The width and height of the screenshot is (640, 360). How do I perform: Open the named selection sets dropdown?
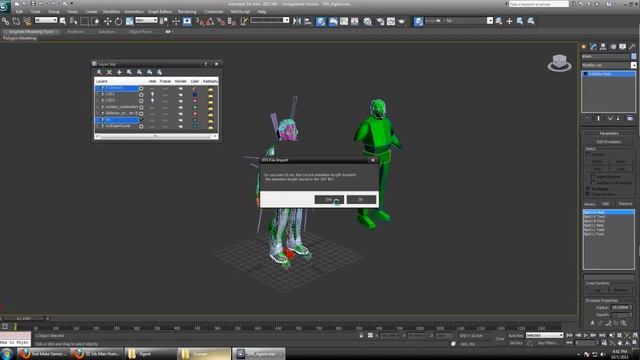pos(270,20)
